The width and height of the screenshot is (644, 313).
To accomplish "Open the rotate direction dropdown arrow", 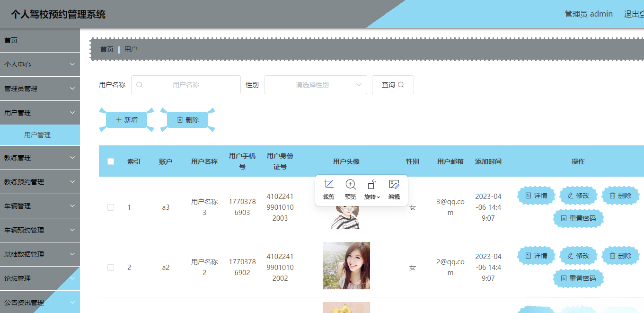I will (379, 197).
